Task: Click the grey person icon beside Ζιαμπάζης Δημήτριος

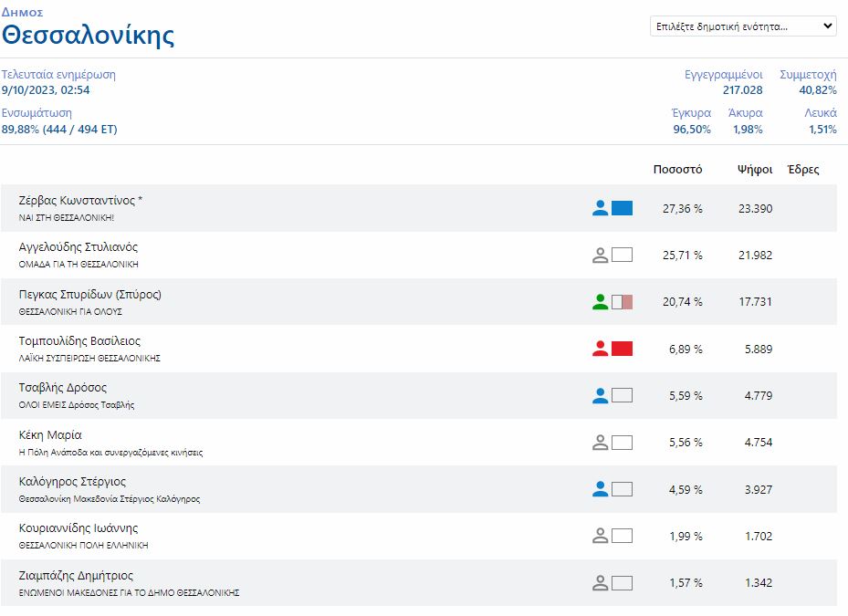Action: [600, 583]
